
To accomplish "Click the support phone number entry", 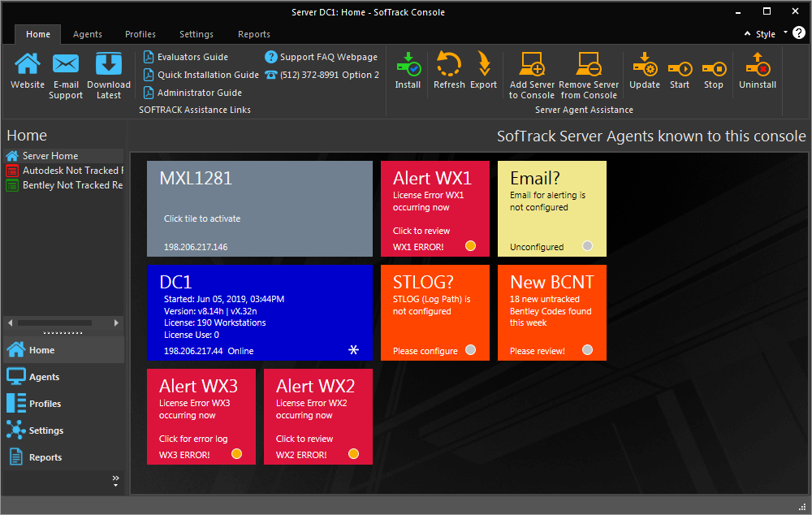I will [x=322, y=75].
